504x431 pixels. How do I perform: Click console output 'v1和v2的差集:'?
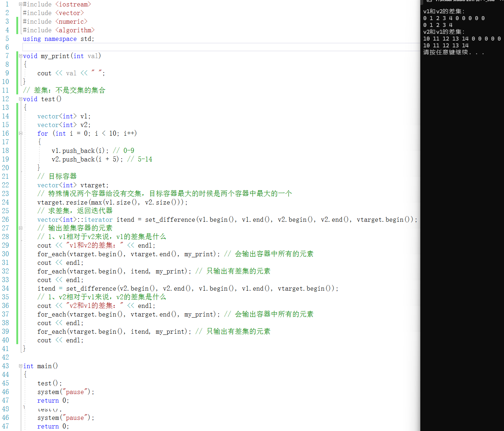point(444,11)
